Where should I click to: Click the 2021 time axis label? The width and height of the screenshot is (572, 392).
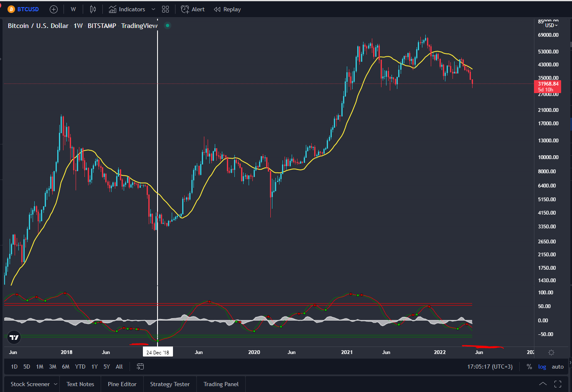coord(347,352)
